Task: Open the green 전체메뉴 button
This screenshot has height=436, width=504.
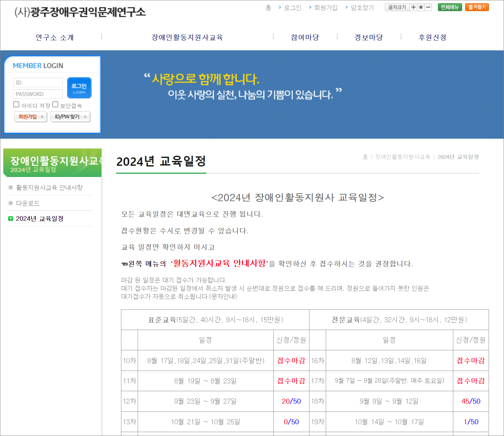Action: tap(450, 7)
